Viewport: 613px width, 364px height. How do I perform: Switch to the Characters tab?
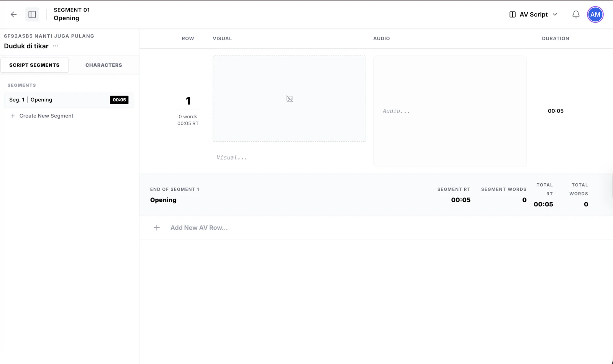click(x=104, y=65)
